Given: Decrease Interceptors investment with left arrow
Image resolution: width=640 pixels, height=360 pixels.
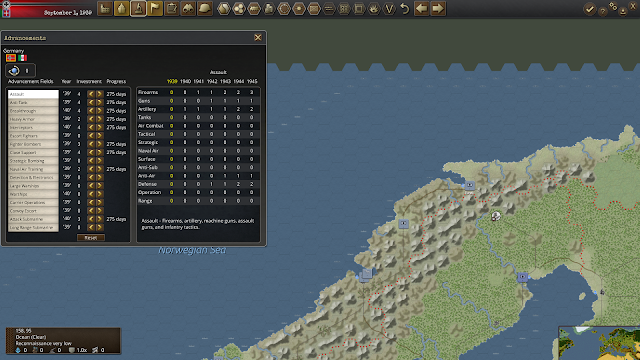Looking at the screenshot, I should pos(91,127).
